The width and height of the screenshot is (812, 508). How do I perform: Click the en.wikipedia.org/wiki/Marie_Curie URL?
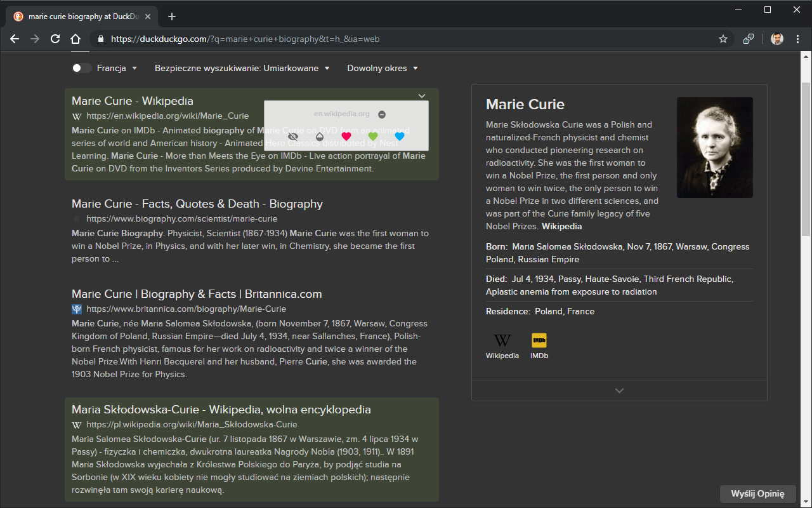click(167, 116)
